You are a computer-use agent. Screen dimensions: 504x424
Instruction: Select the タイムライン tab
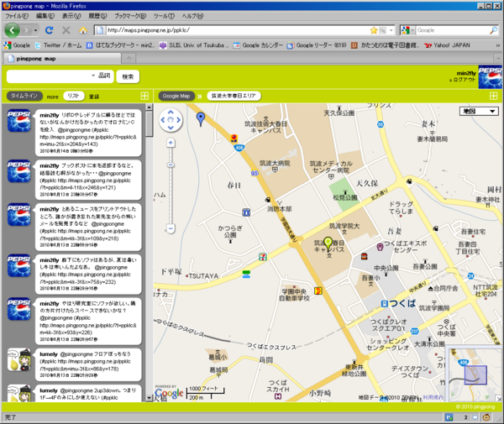[x=24, y=96]
